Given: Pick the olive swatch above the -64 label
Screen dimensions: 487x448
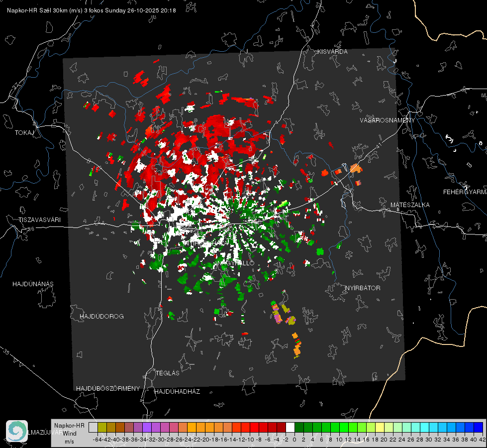Looking at the screenshot, I should (x=102, y=427).
